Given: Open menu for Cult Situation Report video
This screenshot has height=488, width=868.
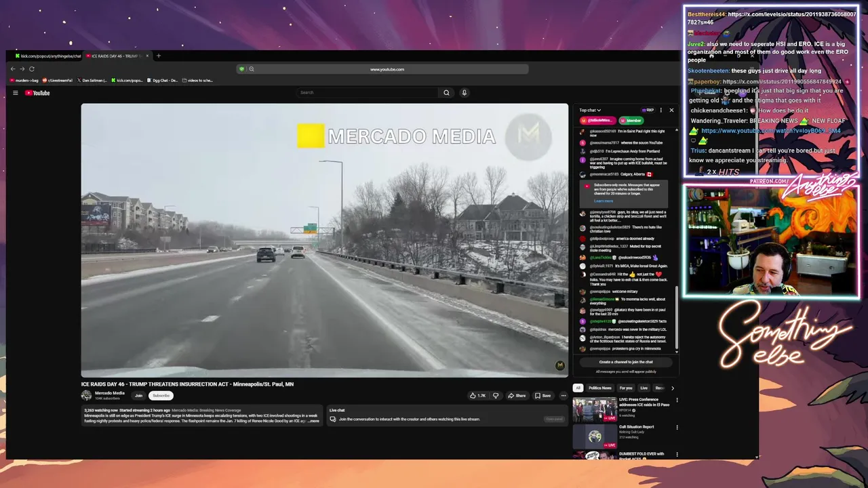Looking at the screenshot, I should click(676, 428).
